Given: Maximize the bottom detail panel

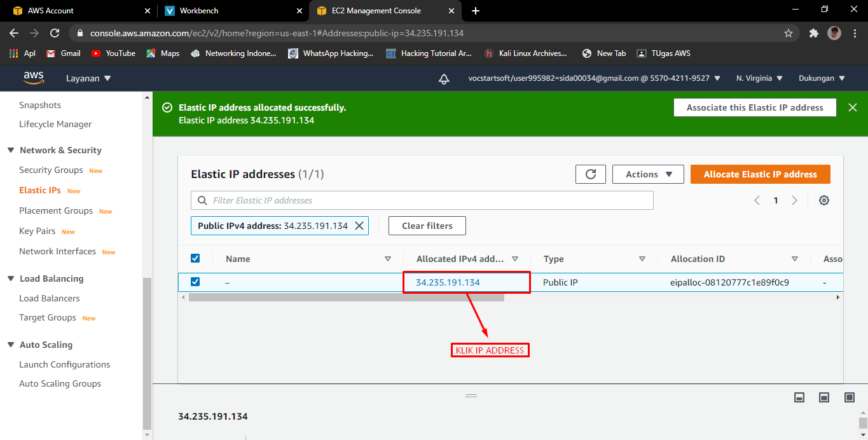Looking at the screenshot, I should click(x=850, y=397).
